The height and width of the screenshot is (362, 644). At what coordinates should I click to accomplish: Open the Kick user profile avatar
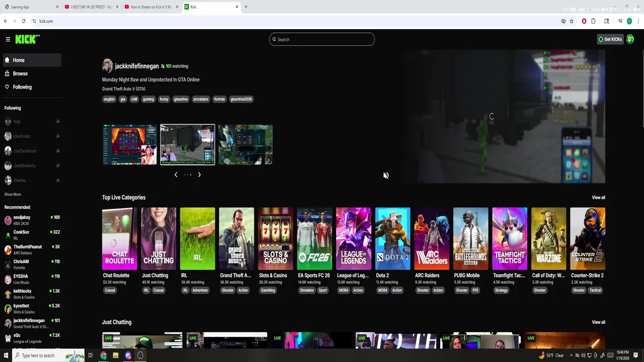(630, 39)
